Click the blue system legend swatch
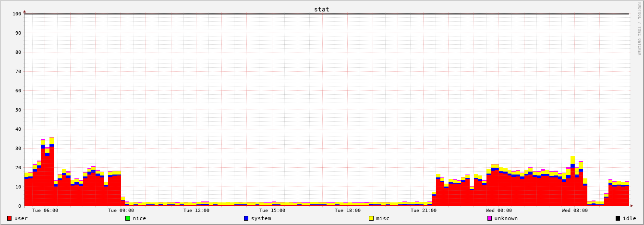This screenshot has width=644, height=225. coord(246,218)
